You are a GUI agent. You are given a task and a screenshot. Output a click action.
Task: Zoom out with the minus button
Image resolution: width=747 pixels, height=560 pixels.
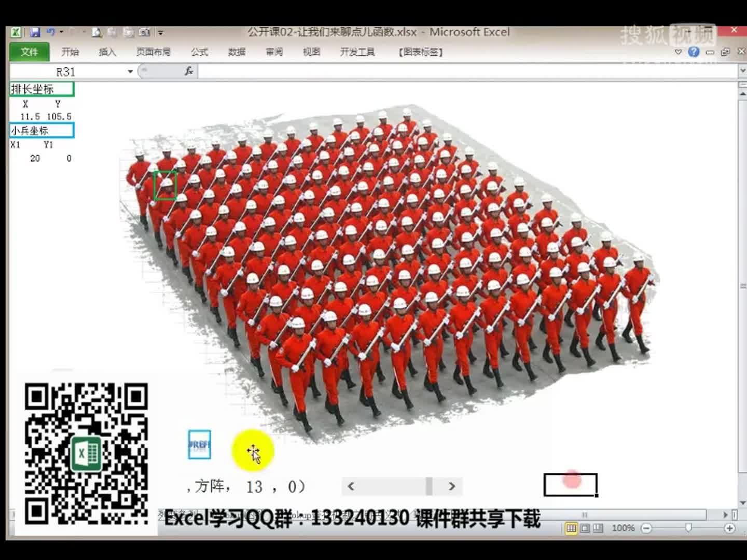click(x=646, y=528)
